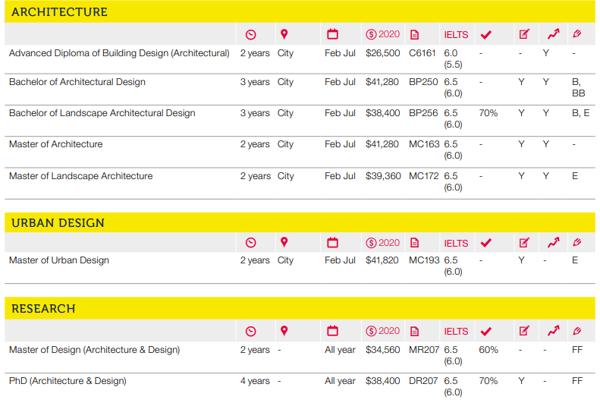Select the Architecture section heading
Image resolution: width=600 pixels, height=400 pixels.
pyautogui.click(x=58, y=12)
